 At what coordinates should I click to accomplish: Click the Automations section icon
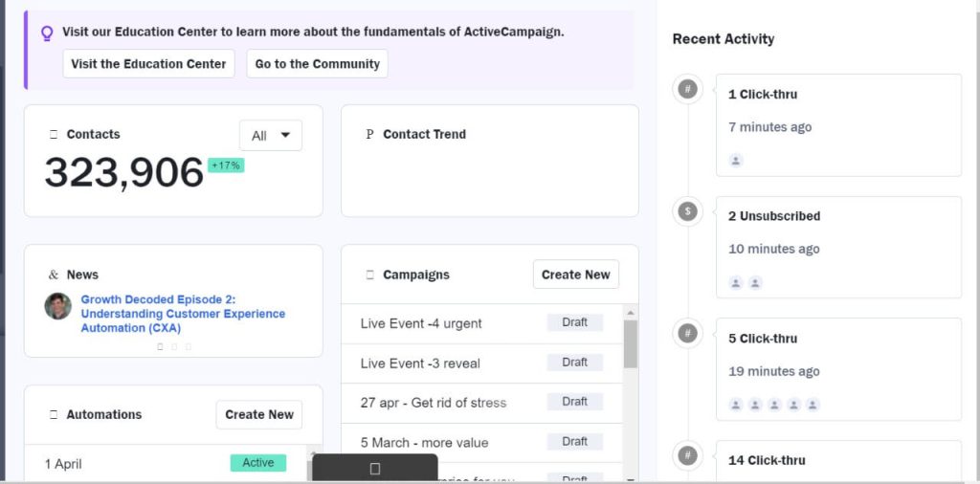tap(54, 415)
